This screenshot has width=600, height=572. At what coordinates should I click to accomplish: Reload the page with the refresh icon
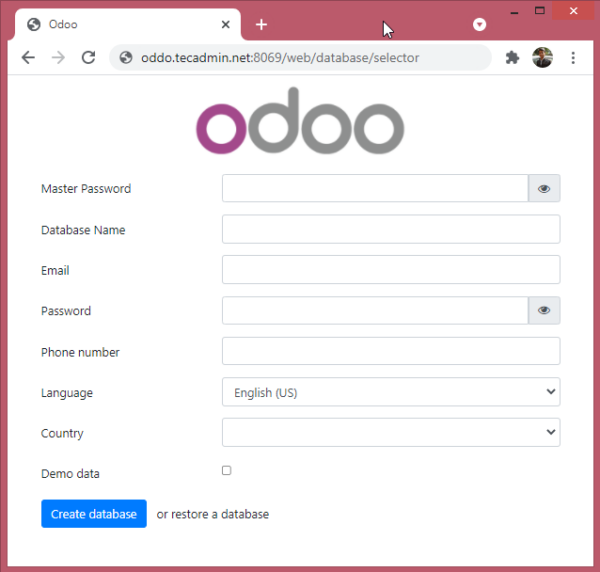pos(88,58)
